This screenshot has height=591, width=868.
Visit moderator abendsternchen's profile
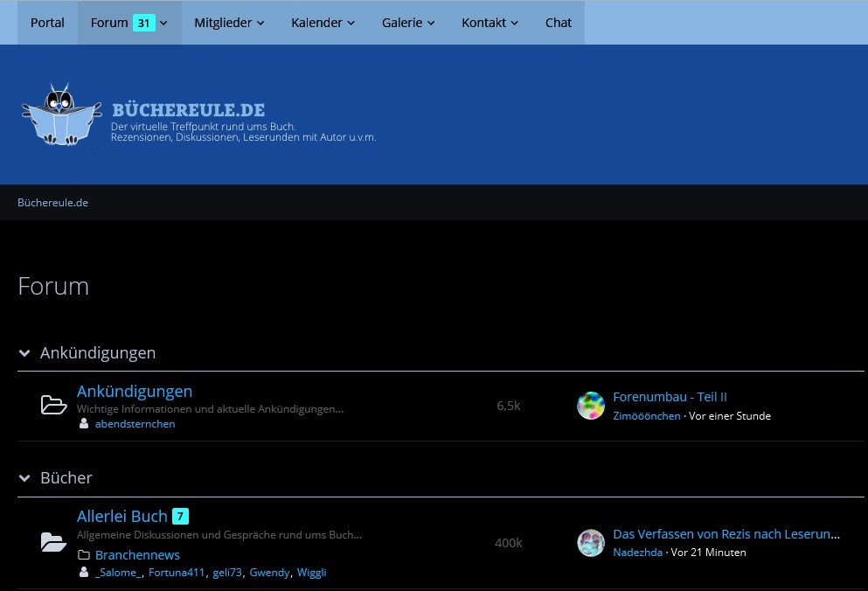(135, 424)
